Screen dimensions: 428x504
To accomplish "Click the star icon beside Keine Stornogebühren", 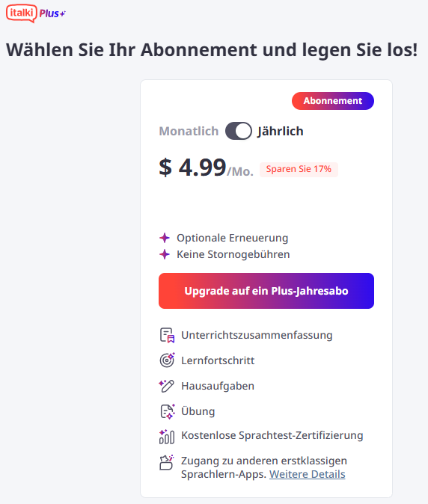I will (x=165, y=254).
